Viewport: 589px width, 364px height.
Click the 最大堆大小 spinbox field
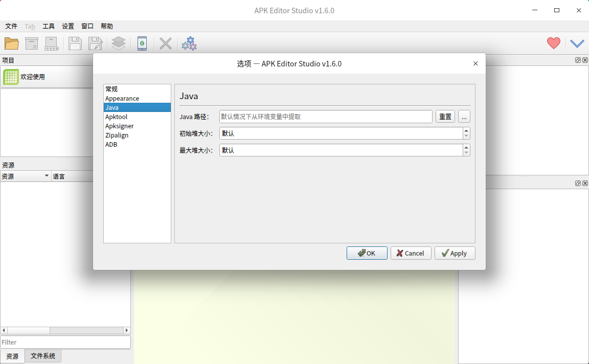pyautogui.click(x=341, y=150)
